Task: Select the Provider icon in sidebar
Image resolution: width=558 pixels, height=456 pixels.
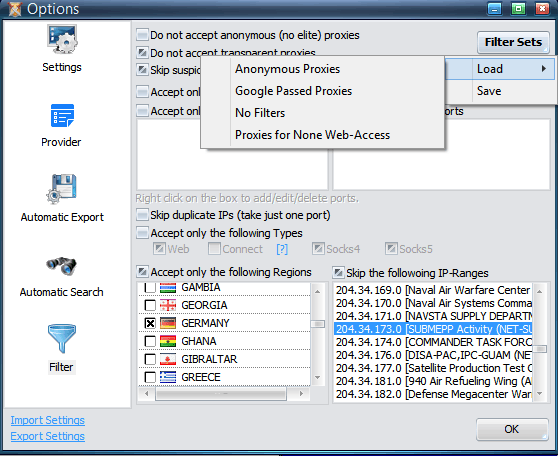Action: 62,115
